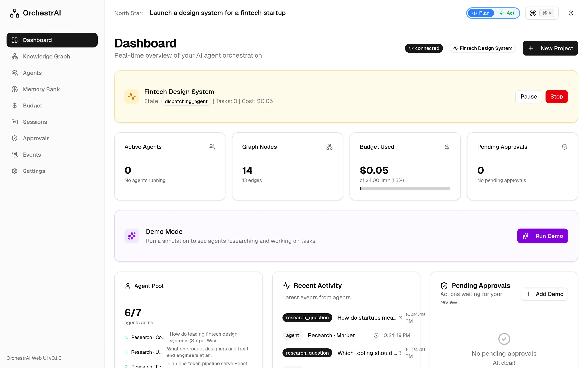This screenshot has height=368, width=588.
Task: Click the dispatching_agent state badge
Action: [186, 101]
